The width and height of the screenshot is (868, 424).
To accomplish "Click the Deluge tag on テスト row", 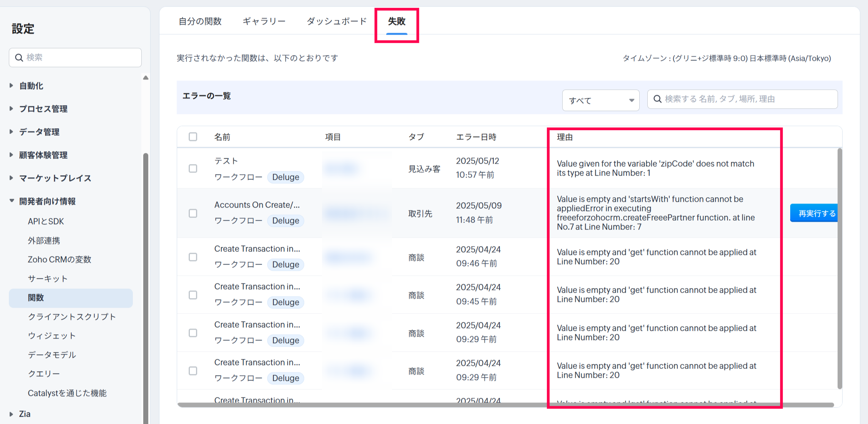I will (285, 177).
